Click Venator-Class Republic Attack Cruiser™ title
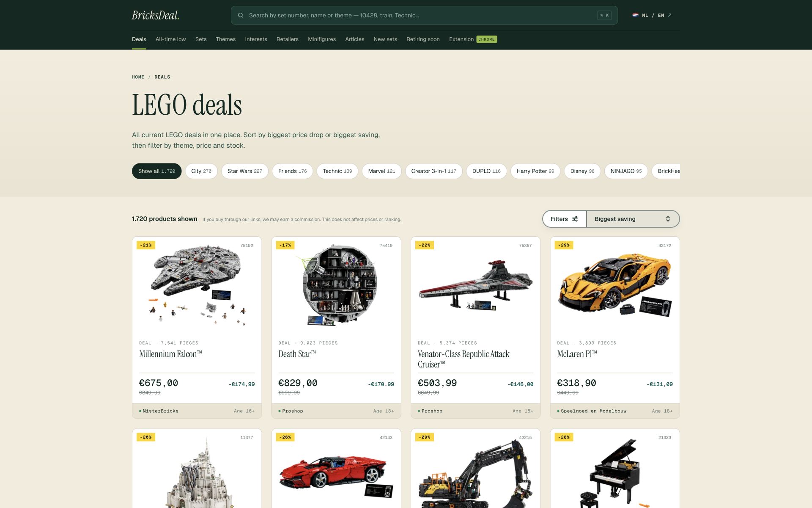The image size is (812, 508). tap(464, 359)
